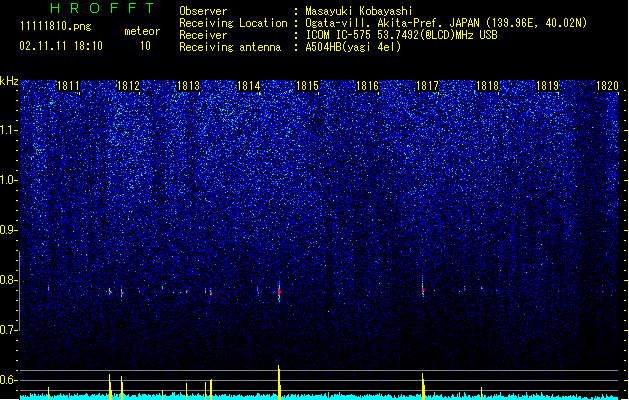Click the 0.6 kHz axis label
Viewport: 629px width, 400px height.
[8, 380]
